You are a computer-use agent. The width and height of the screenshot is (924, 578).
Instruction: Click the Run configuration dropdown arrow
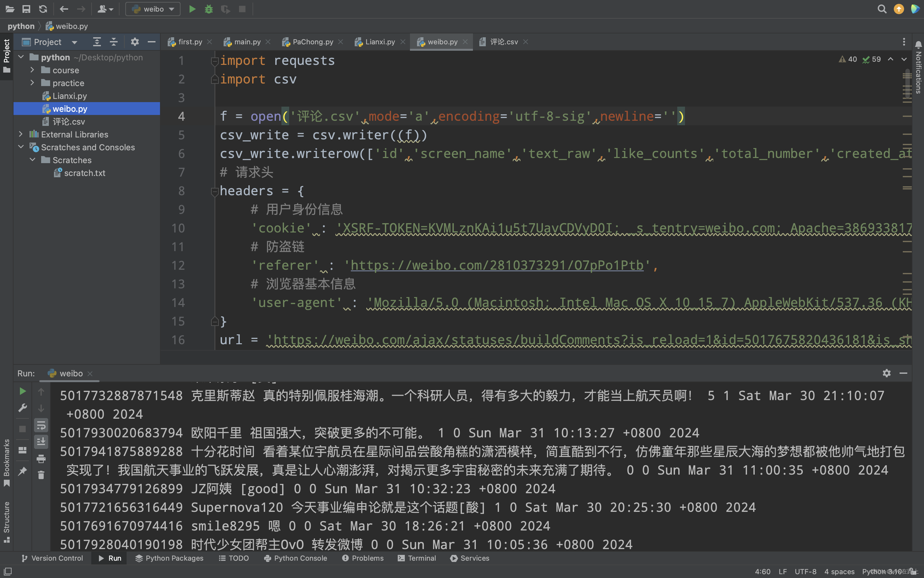[171, 9]
